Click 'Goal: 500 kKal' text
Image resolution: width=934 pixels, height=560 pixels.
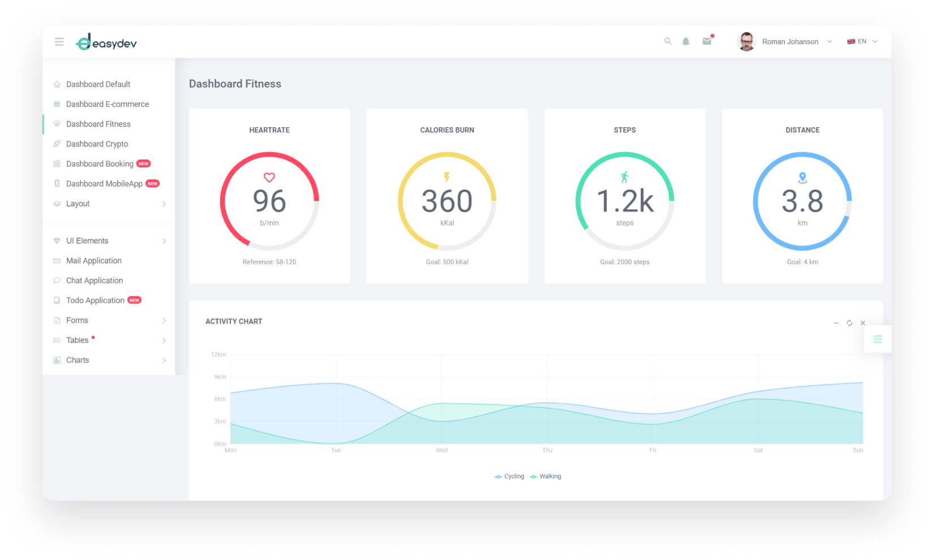point(447,262)
